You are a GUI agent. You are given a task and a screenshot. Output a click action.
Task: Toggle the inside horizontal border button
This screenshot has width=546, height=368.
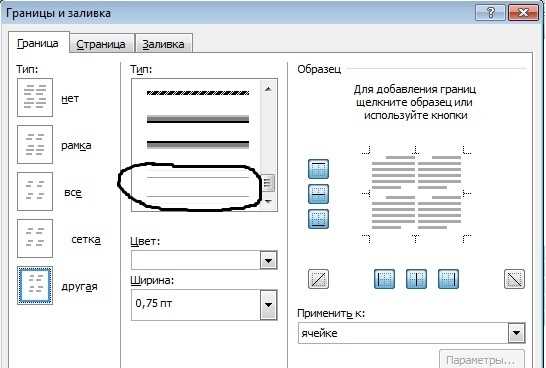[x=318, y=194]
